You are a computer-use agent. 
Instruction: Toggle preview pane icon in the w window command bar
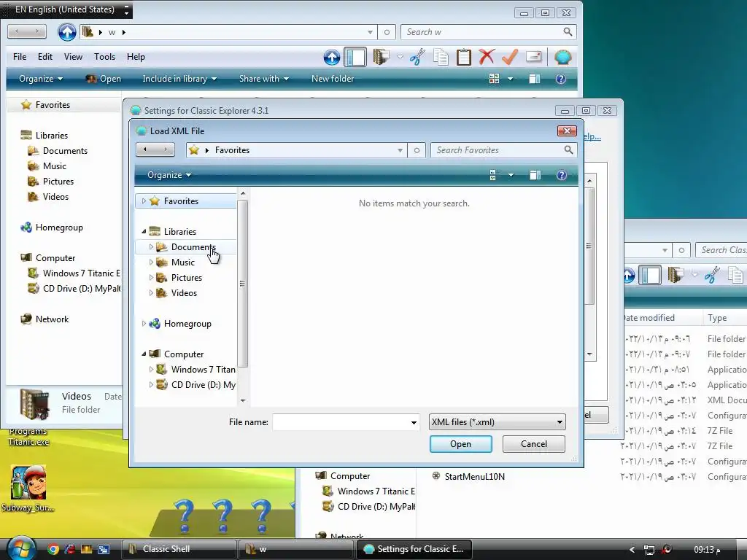(535, 79)
